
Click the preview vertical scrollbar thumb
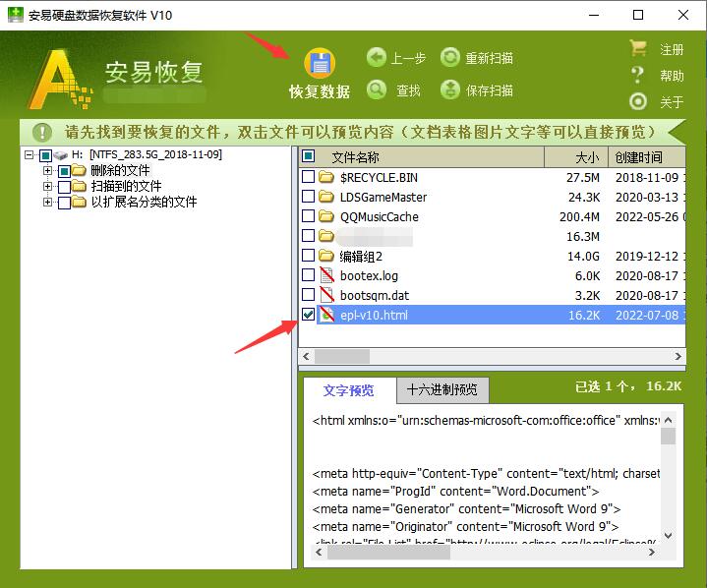coord(669,436)
